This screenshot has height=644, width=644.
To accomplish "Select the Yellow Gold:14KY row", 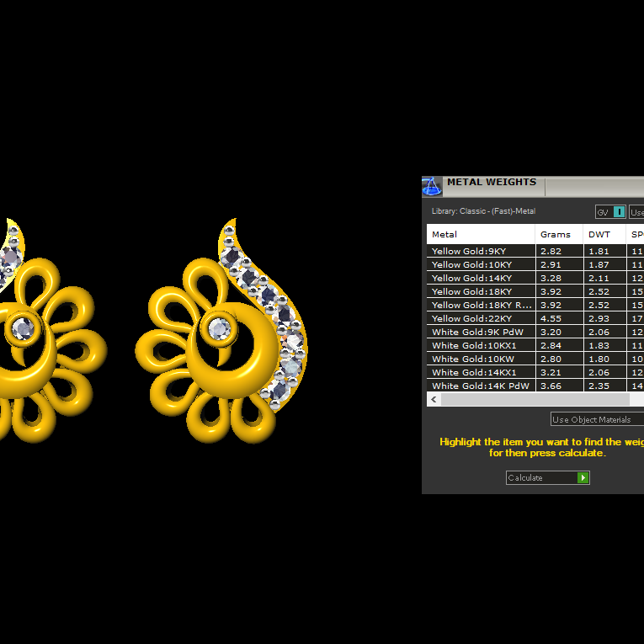I will pos(535,278).
